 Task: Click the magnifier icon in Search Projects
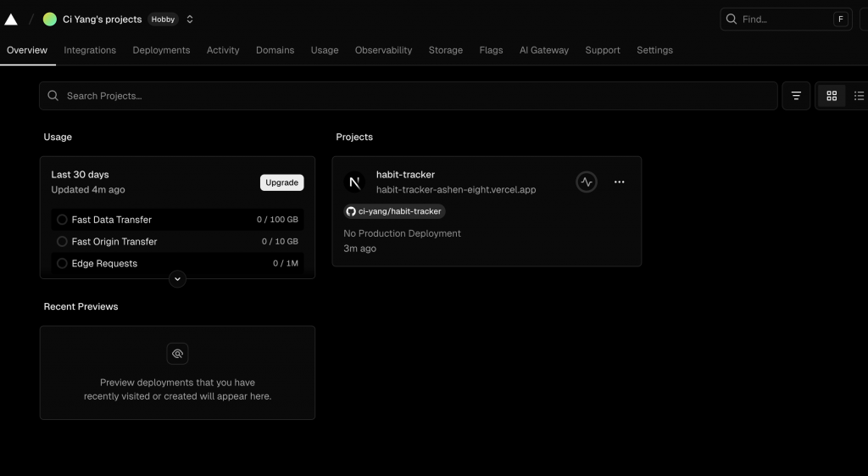coord(53,96)
